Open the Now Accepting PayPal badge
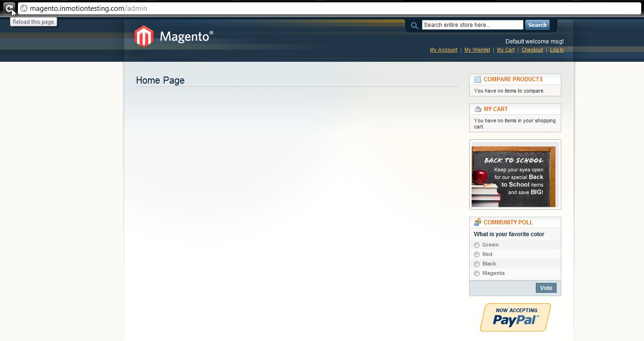Viewport: 644px width, 341px height. coord(515,317)
